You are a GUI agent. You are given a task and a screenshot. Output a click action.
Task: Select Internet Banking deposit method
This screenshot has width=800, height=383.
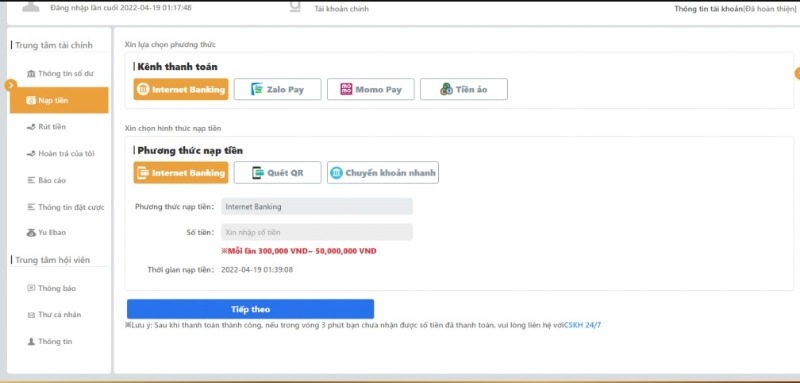tap(181, 172)
